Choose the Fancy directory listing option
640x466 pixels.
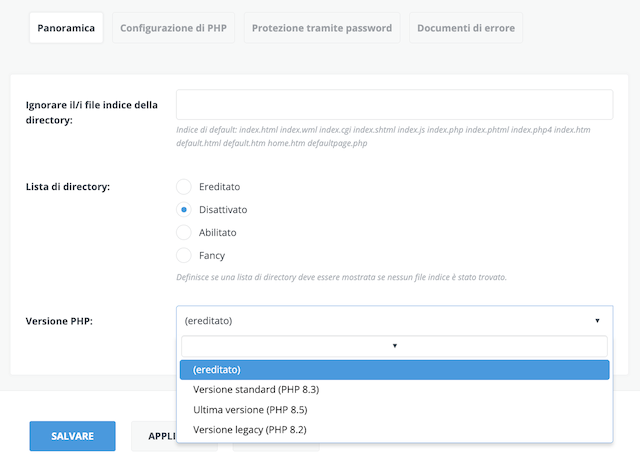pyautogui.click(x=184, y=255)
